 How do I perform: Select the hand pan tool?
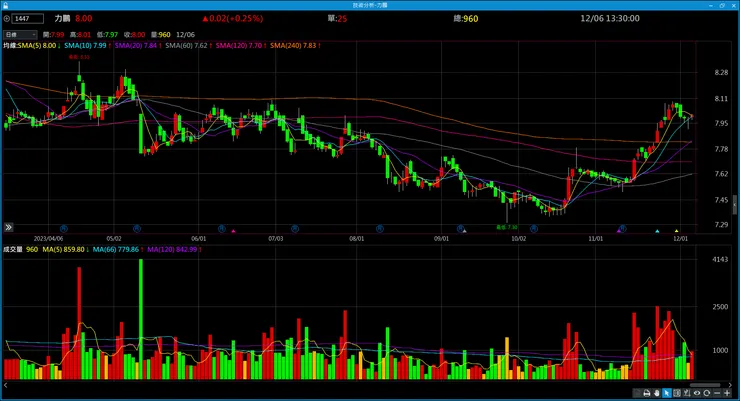tap(656, 393)
